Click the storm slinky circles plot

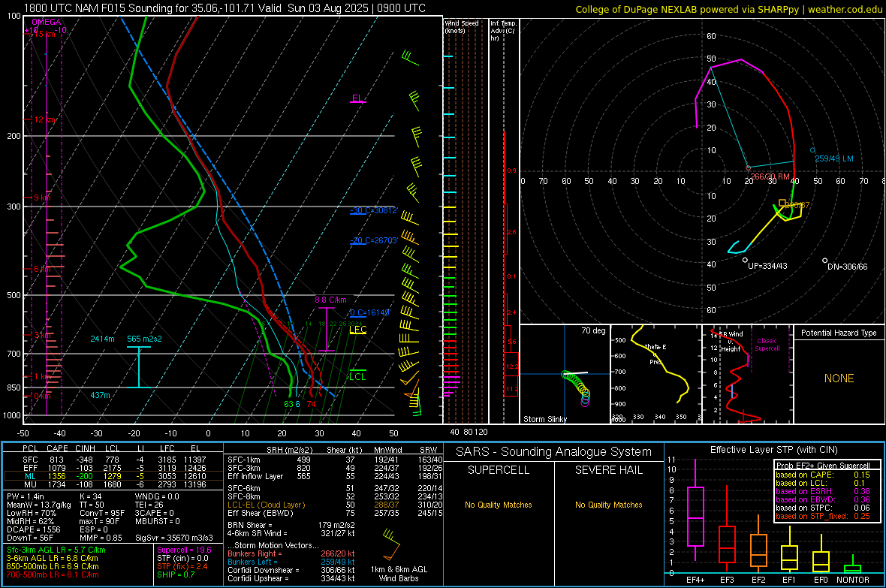[x=577, y=387]
